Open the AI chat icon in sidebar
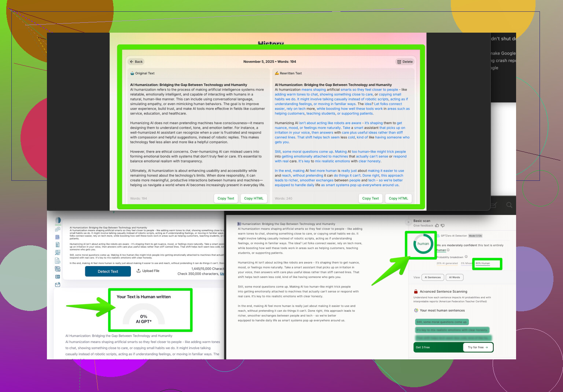Viewport: 563px width, 392px height. [x=58, y=229]
